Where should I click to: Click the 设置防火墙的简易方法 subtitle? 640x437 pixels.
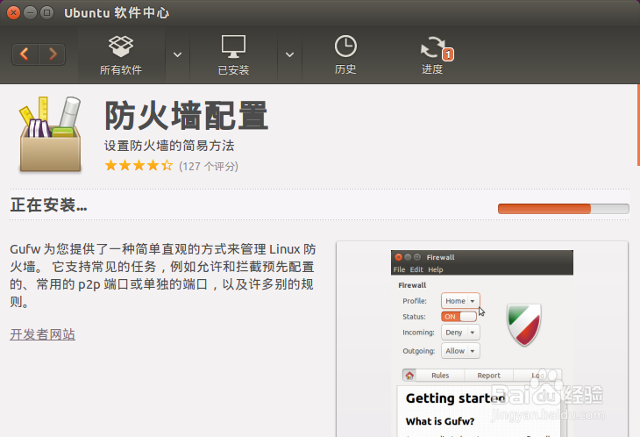[x=169, y=146]
